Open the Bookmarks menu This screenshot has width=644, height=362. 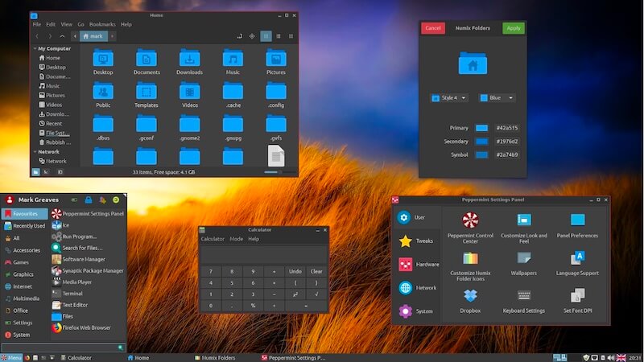point(102,24)
